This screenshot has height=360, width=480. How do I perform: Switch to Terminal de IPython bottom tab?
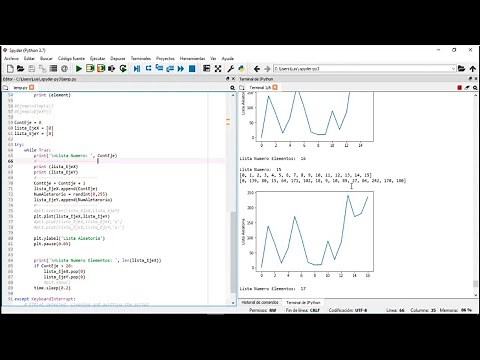tap(303, 302)
